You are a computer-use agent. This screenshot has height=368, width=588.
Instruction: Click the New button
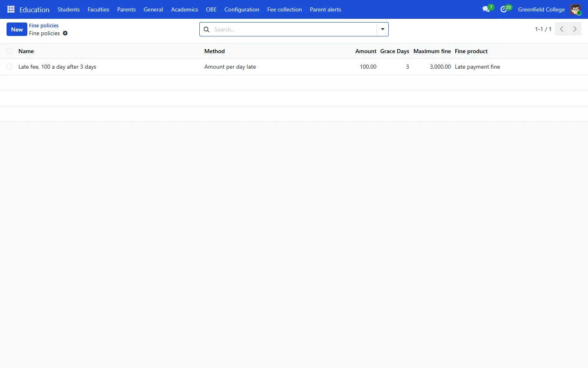coord(17,29)
